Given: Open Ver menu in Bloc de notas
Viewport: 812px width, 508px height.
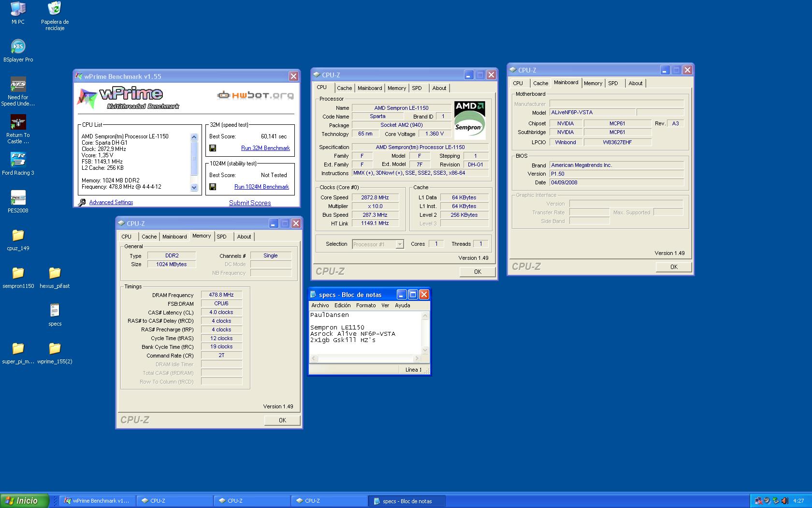Looking at the screenshot, I should (x=385, y=305).
